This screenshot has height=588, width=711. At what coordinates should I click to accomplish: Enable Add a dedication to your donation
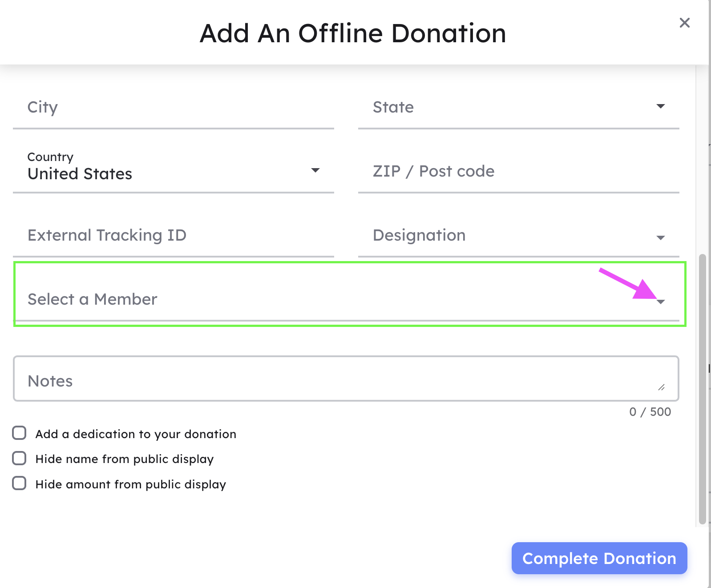pyautogui.click(x=19, y=433)
